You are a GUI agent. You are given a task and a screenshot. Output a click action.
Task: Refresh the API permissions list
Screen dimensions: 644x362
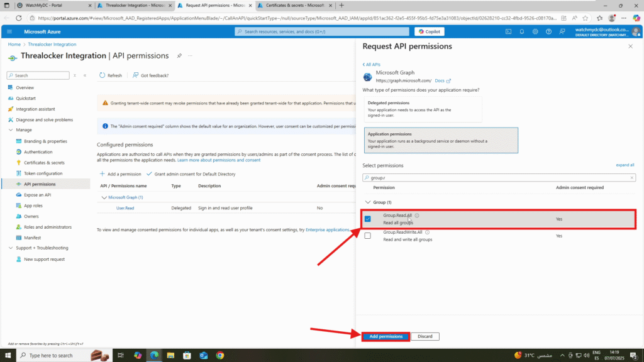tap(111, 75)
